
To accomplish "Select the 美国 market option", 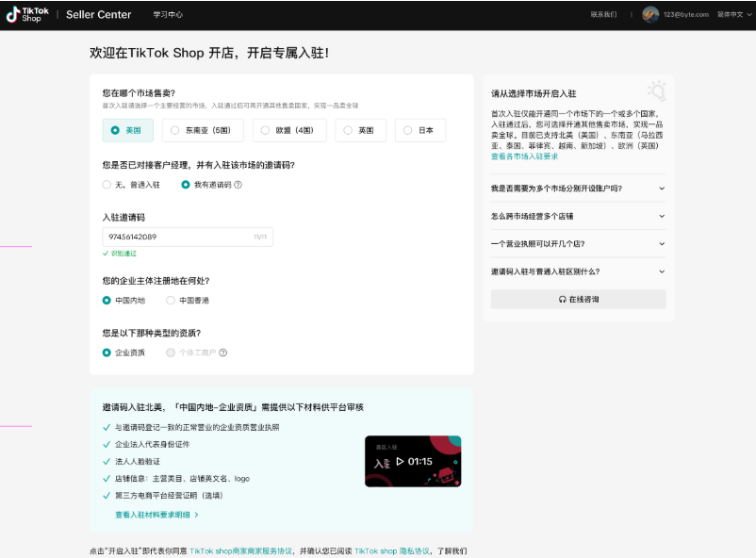I will coord(128,130).
